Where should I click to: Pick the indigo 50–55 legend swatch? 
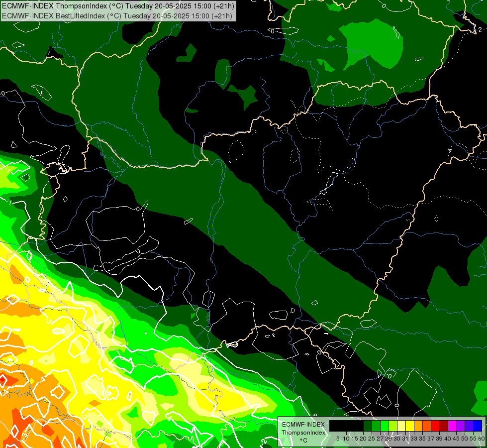pyautogui.click(x=469, y=426)
